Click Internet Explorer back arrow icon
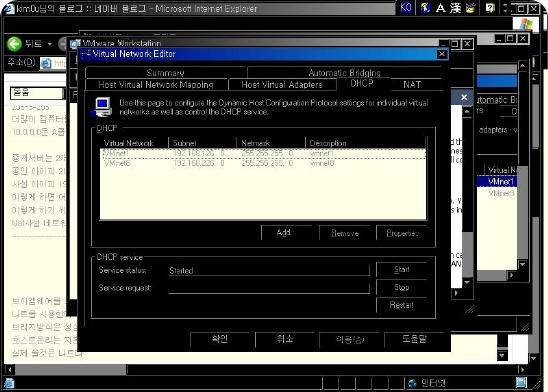 coord(14,44)
